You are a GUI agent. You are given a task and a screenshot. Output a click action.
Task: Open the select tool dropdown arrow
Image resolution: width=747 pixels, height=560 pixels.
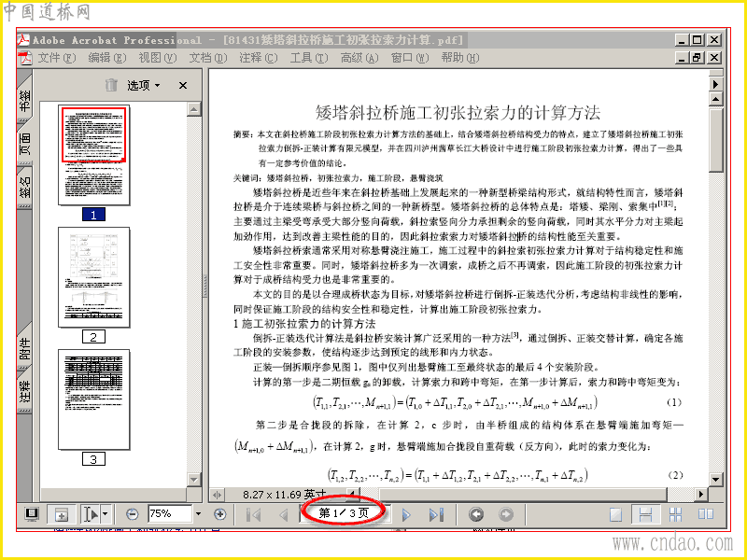106,514
